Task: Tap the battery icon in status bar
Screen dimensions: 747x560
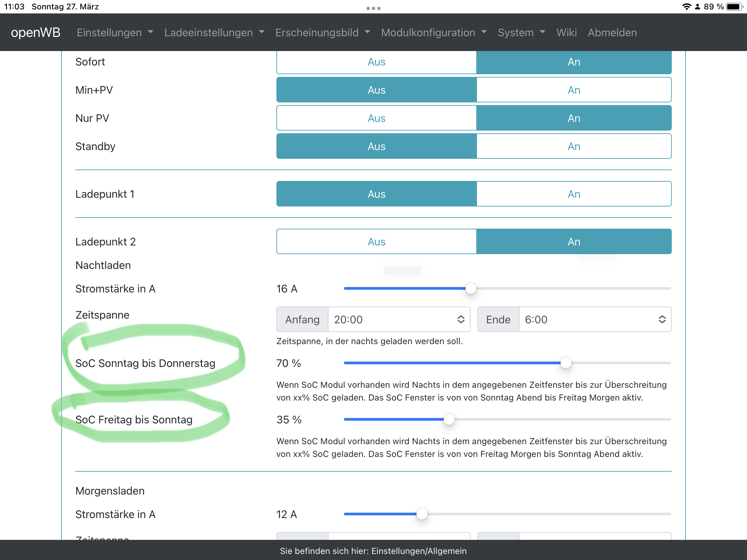Action: tap(735, 7)
